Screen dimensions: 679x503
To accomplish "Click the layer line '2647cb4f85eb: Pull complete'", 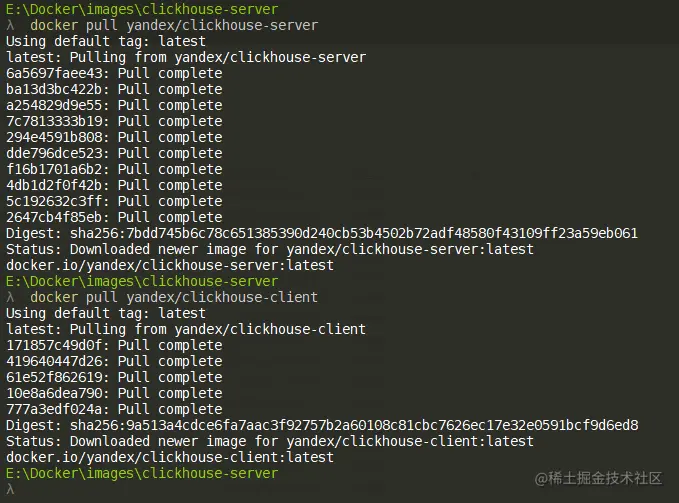I will (x=114, y=218).
